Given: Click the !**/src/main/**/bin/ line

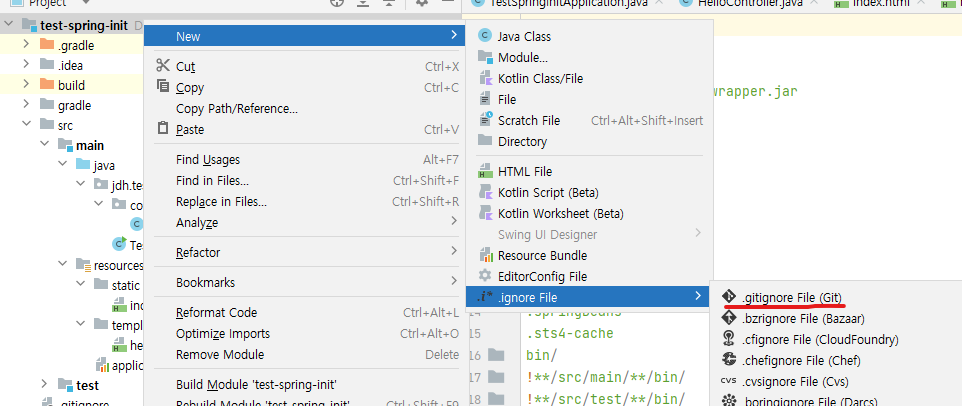Looking at the screenshot, I should pyautogui.click(x=606, y=376).
